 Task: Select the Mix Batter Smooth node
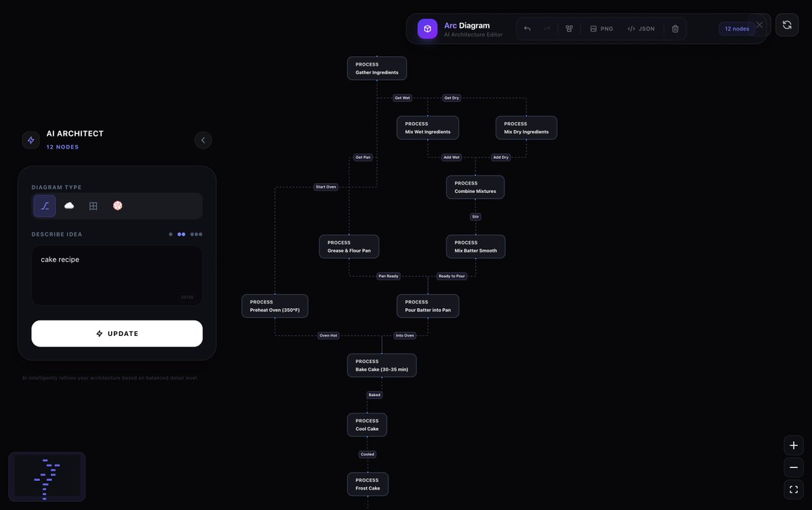[x=476, y=247]
